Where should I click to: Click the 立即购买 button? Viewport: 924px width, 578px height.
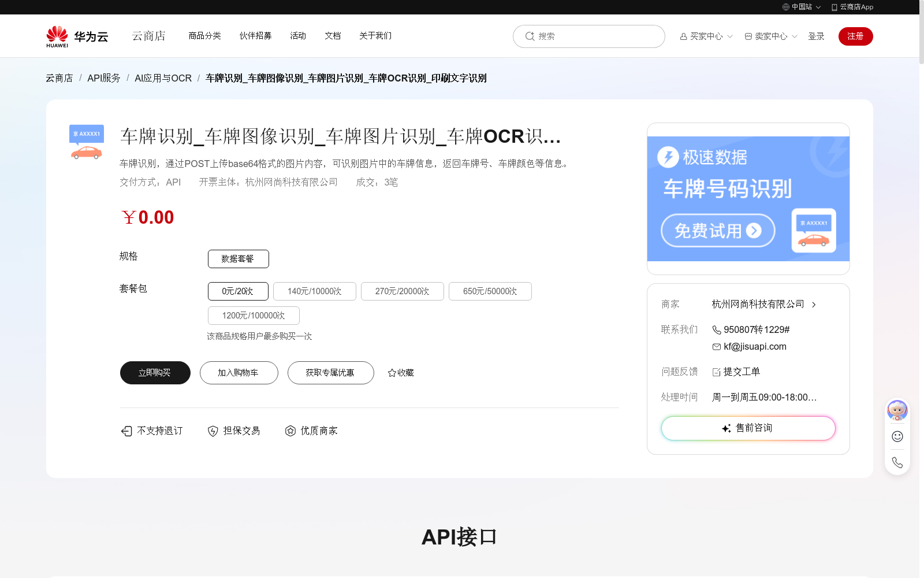pos(155,373)
